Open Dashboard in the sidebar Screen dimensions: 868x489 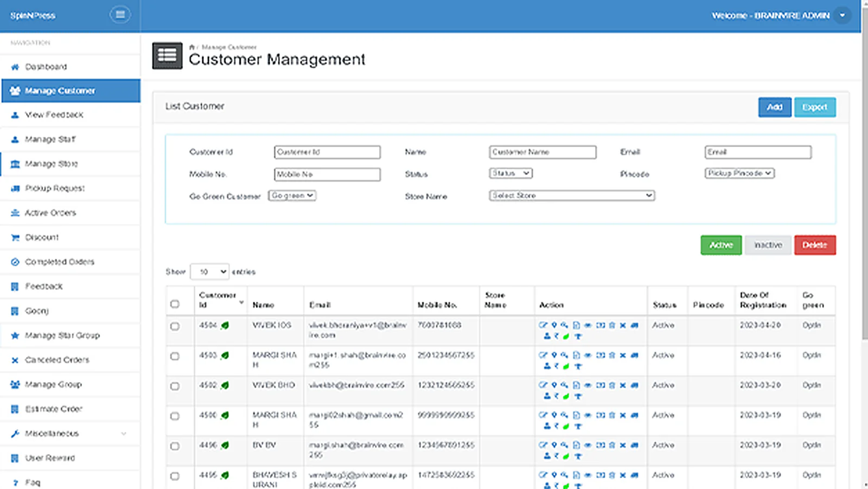tap(71, 67)
